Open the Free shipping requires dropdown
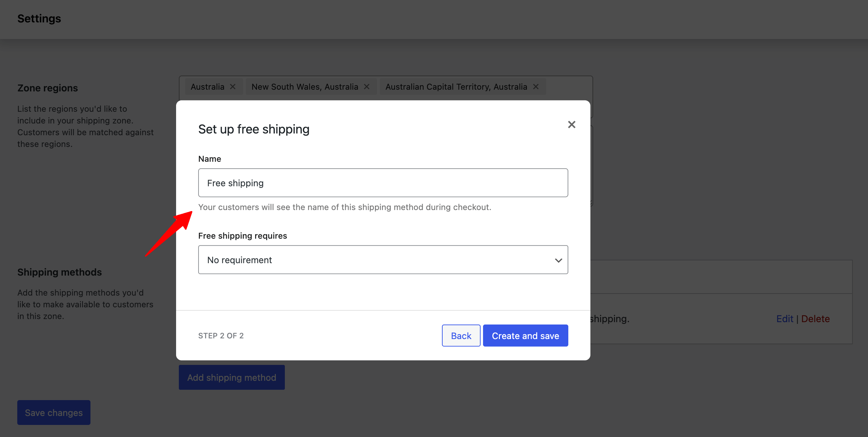This screenshot has height=437, width=868. pyautogui.click(x=383, y=260)
